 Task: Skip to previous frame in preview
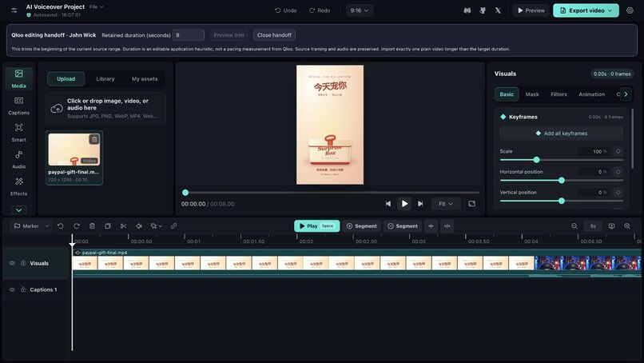[x=388, y=204]
